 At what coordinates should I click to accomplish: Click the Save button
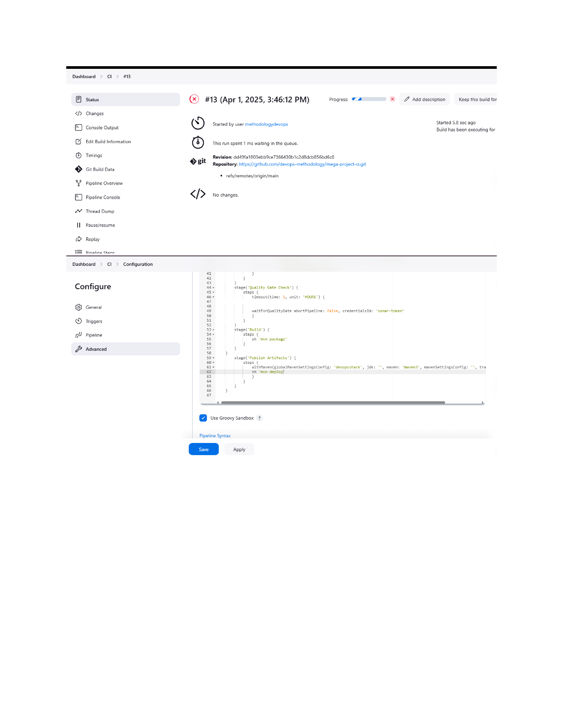tap(204, 449)
